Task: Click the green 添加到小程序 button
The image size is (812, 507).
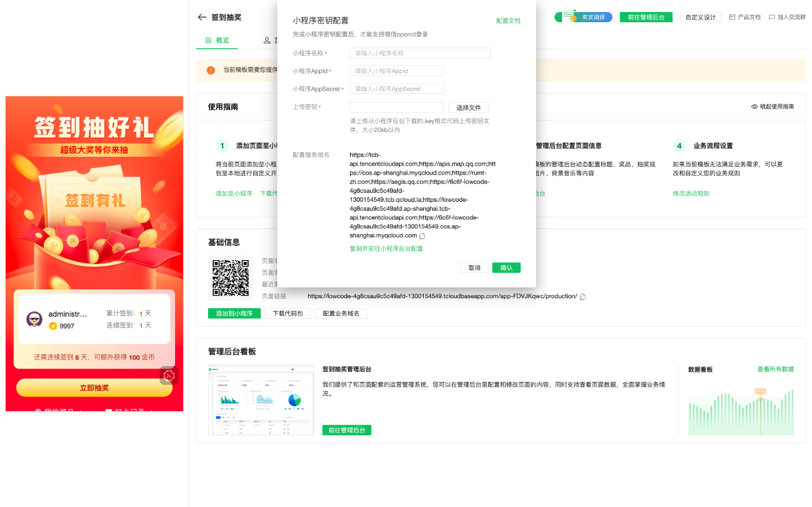Action: pyautogui.click(x=234, y=313)
